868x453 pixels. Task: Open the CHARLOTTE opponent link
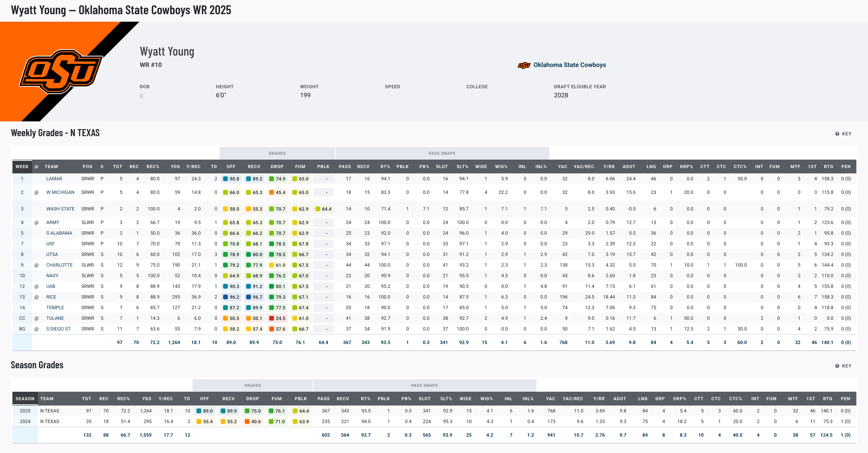tap(59, 265)
